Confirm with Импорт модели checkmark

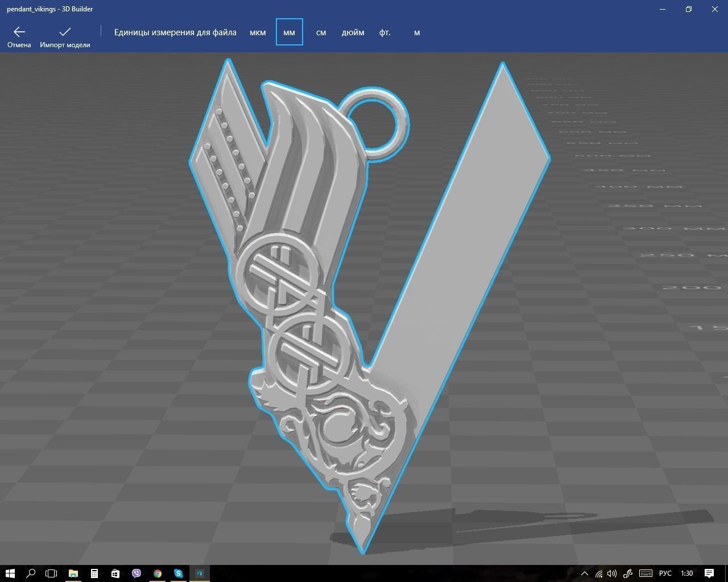(x=65, y=36)
